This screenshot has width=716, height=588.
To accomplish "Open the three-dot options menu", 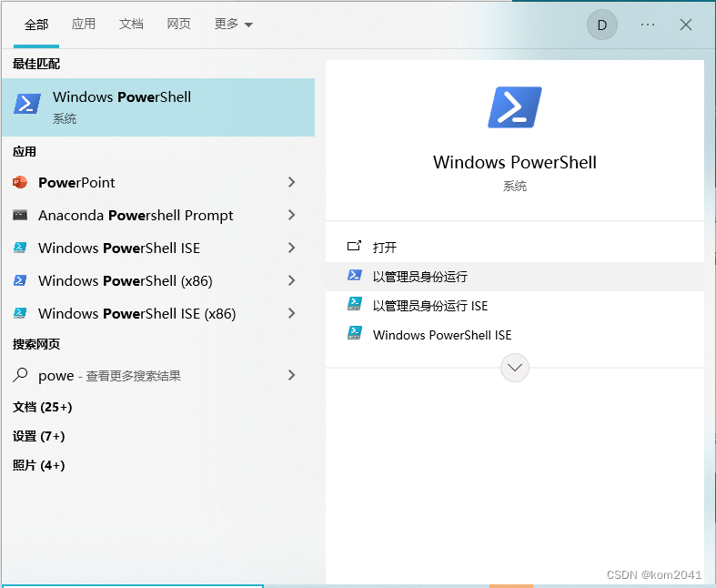I will (x=648, y=25).
